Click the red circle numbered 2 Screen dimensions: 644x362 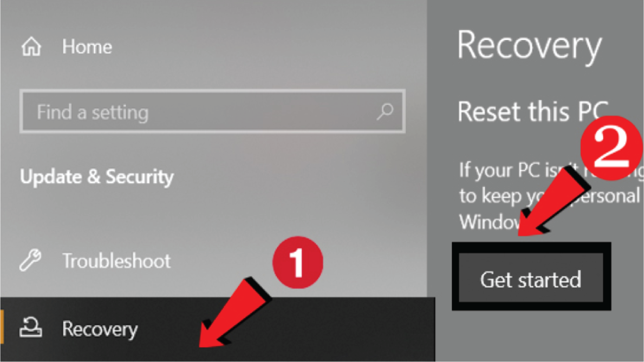point(611,147)
